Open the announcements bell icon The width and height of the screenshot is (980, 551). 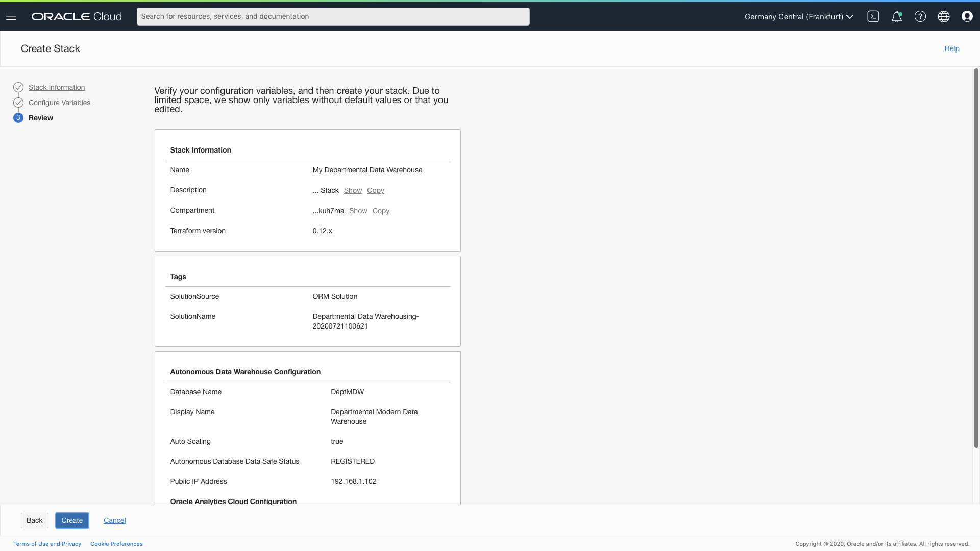[896, 16]
